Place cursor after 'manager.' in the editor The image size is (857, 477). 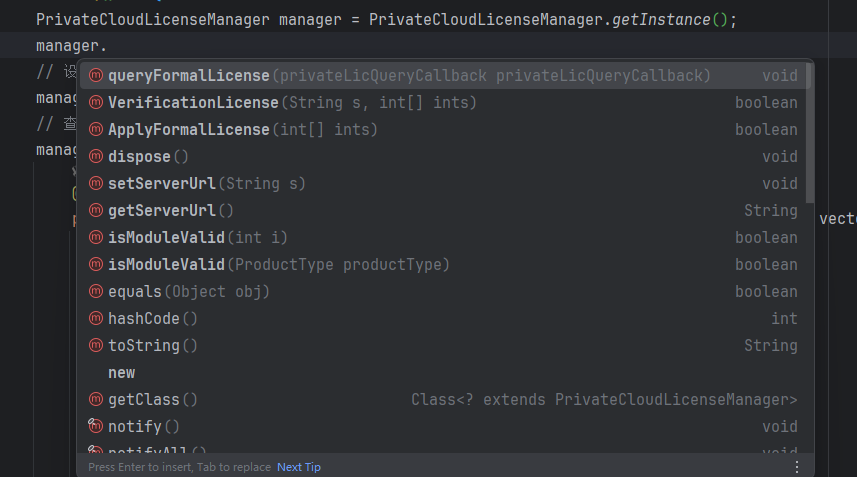tap(107, 46)
